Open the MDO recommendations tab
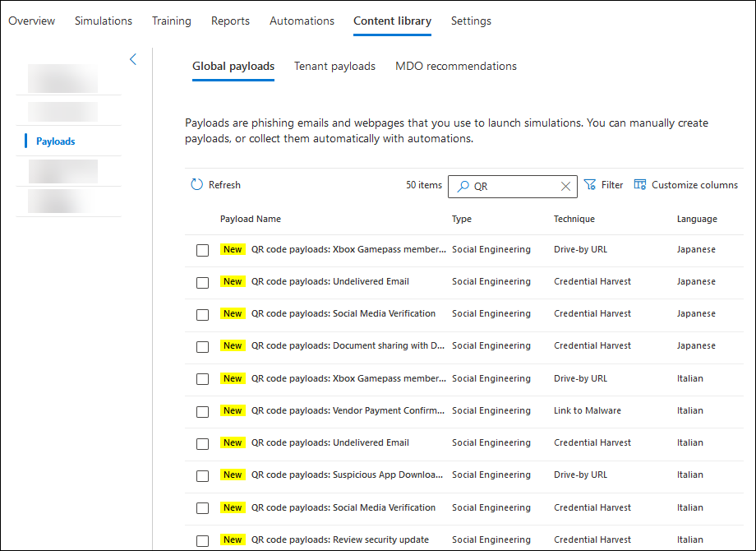 click(456, 67)
